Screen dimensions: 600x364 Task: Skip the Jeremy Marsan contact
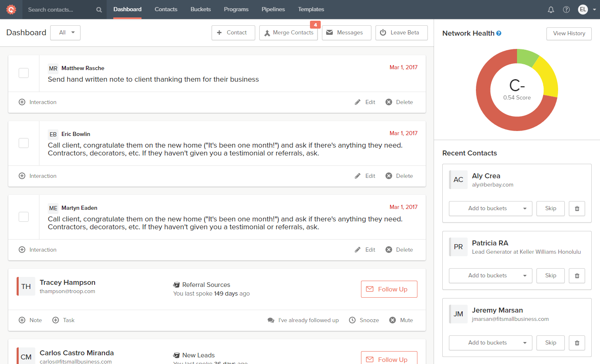click(551, 343)
